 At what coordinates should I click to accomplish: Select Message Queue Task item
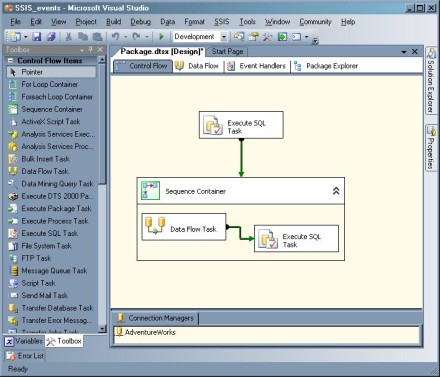(54, 271)
